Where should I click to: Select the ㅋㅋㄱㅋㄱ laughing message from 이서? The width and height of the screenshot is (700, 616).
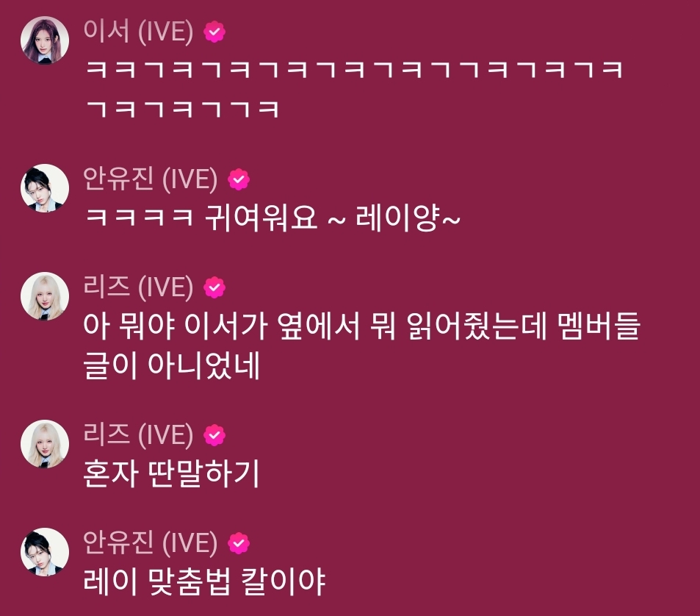coord(353,90)
